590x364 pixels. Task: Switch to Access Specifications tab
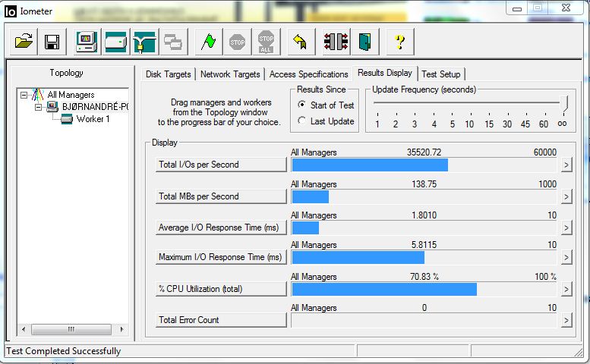(x=308, y=74)
